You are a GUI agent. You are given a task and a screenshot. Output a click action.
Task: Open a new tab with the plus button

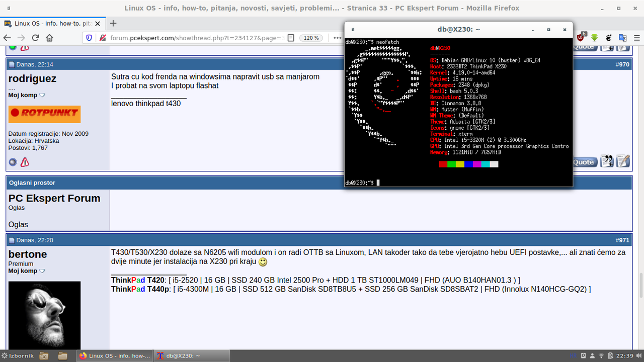[x=113, y=23]
